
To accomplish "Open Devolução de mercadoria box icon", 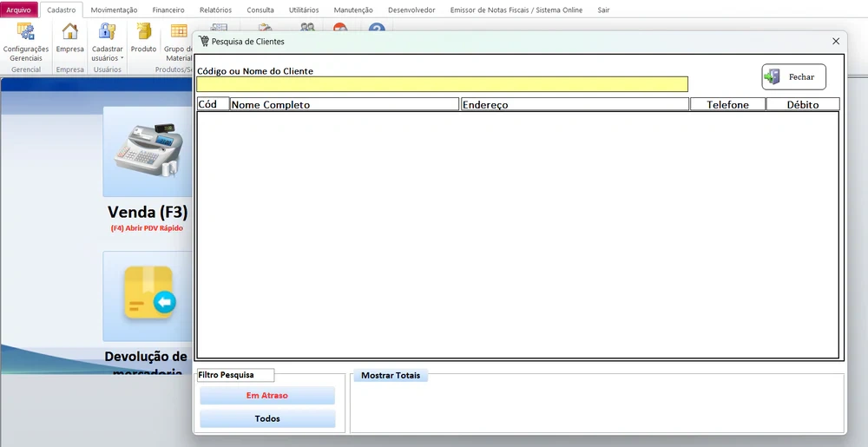I will 148,296.
